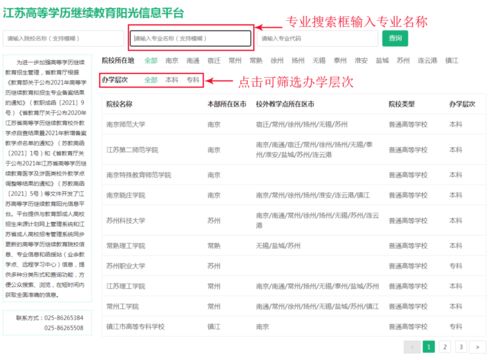Open the 苏州职业大学 row

[x=294, y=266]
